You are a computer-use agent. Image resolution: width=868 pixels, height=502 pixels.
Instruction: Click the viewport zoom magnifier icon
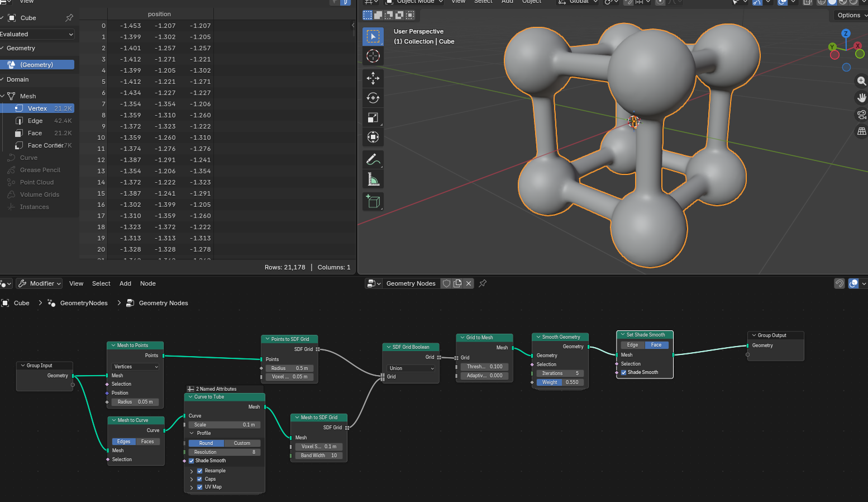pyautogui.click(x=861, y=81)
